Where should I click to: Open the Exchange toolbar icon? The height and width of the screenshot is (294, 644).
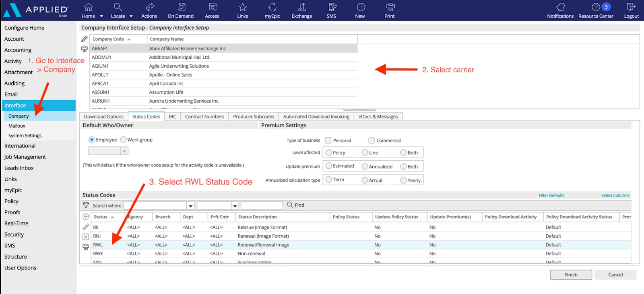click(x=302, y=7)
